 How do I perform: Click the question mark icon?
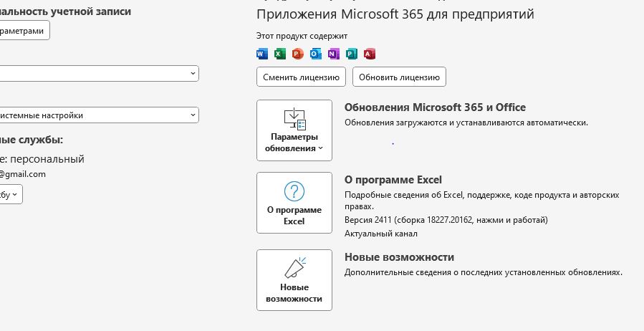[x=294, y=191]
